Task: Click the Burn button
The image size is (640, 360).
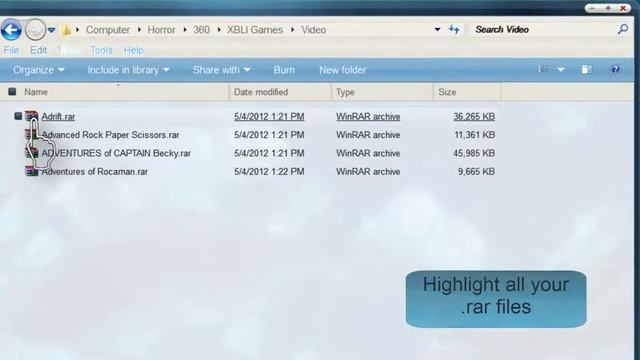Action: click(284, 70)
